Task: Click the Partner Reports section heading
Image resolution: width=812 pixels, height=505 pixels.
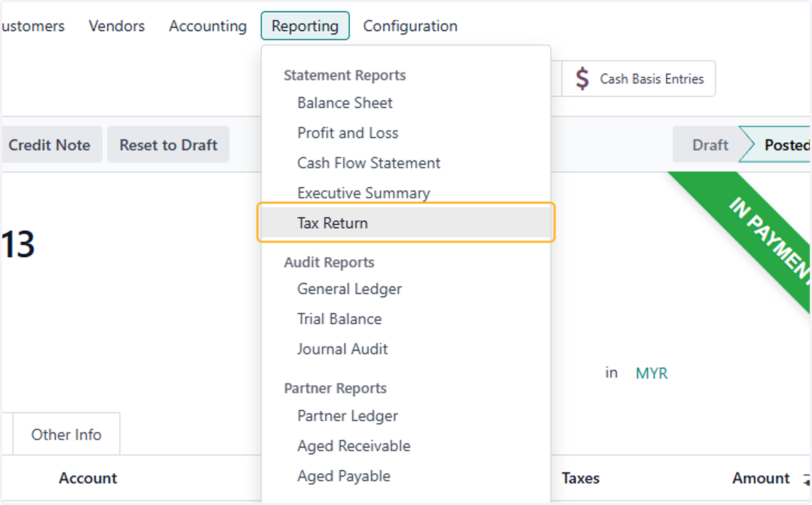Action: tap(336, 389)
